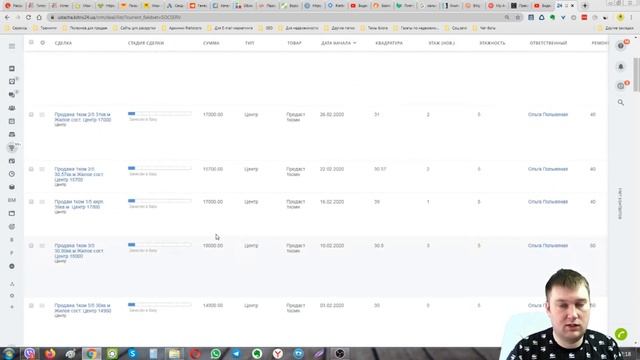Click the help icon with red badge
The image size is (640, 360).
(x=621, y=46)
